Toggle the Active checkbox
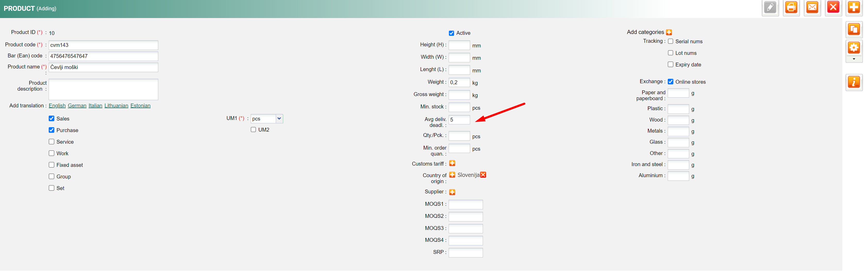The height and width of the screenshot is (275, 868). point(451,33)
